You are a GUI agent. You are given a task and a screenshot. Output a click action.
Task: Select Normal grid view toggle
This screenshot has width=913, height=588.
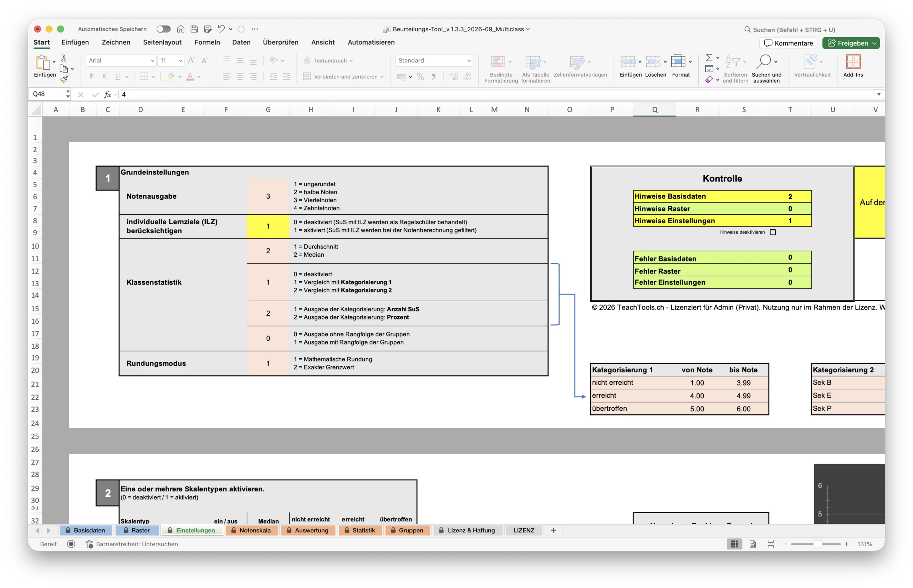click(734, 544)
